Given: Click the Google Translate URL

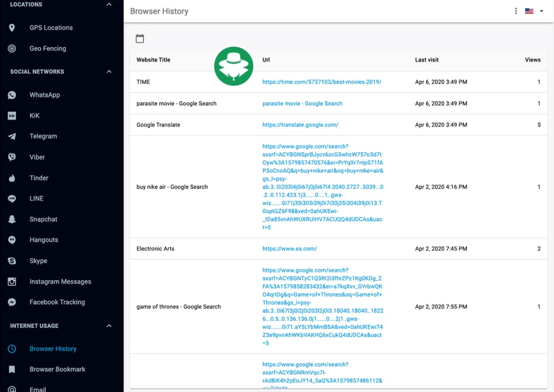Looking at the screenshot, I should 301,124.
